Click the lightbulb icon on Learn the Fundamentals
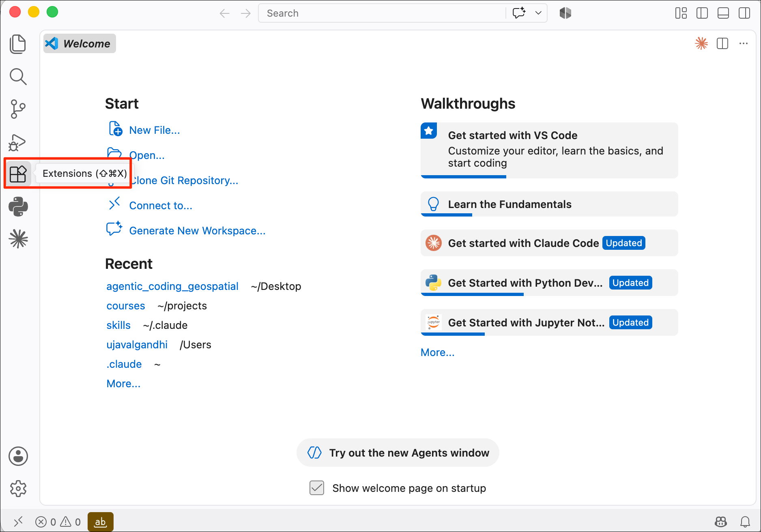 pos(433,204)
